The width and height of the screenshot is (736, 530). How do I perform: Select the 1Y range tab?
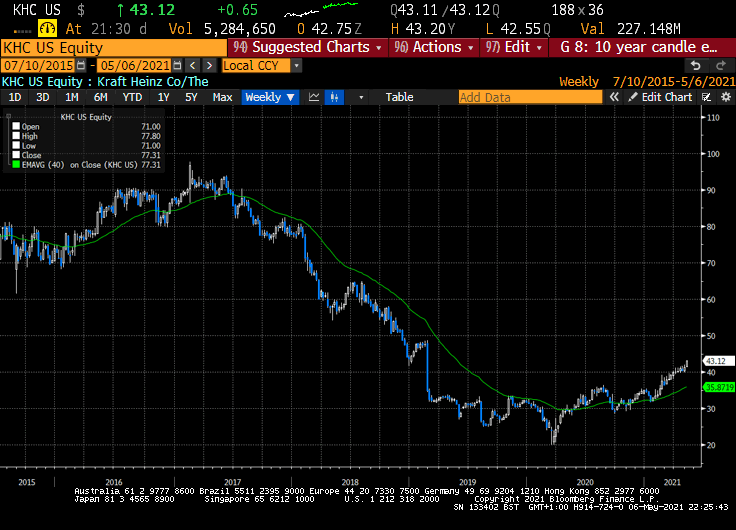pyautogui.click(x=163, y=97)
